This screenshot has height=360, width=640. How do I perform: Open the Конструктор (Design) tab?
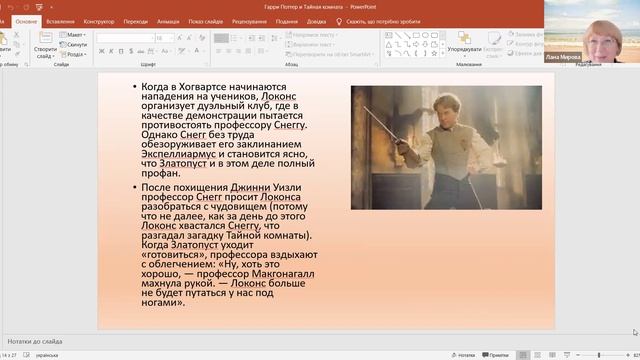pos(99,22)
